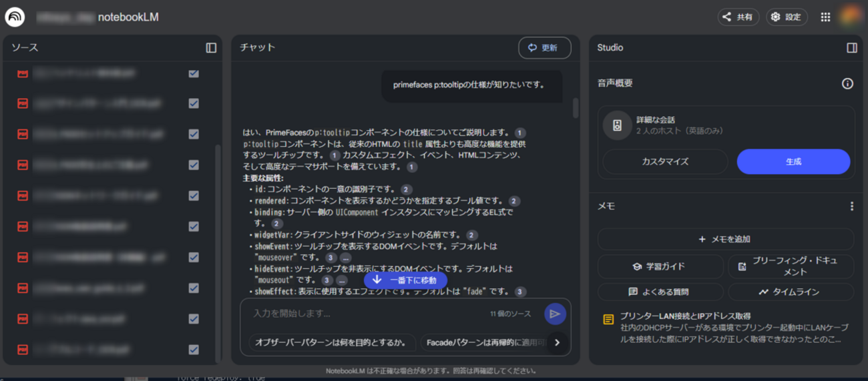Collapse the Studio panel with its sidebar icon
This screenshot has width=868, height=381.
(x=851, y=48)
